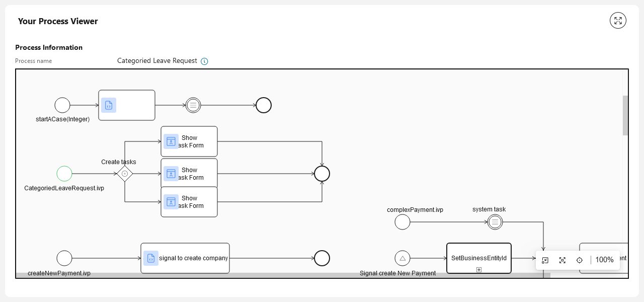Select the createNewPayment.ivp start event

pos(64,258)
